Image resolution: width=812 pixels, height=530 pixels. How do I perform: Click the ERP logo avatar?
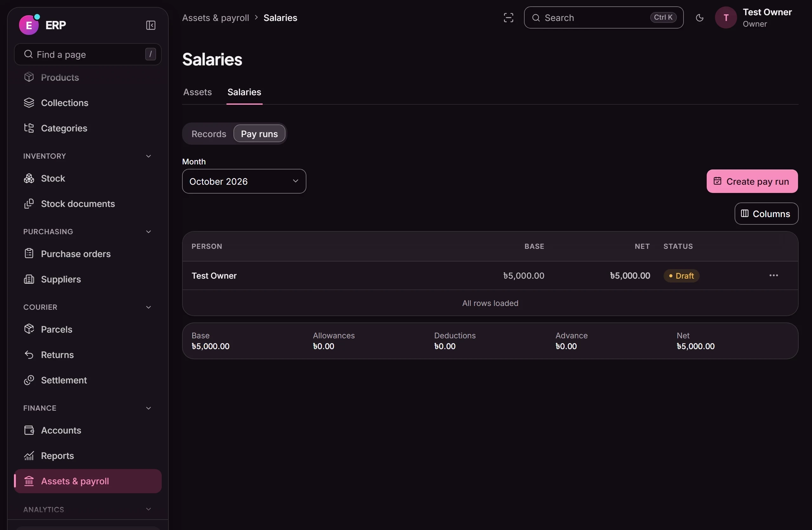pyautogui.click(x=29, y=25)
